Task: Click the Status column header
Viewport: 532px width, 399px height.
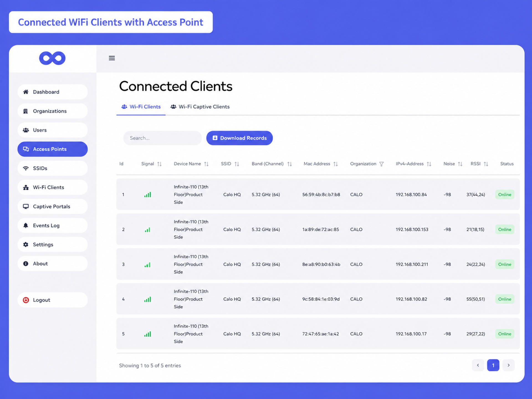Action: tap(507, 164)
